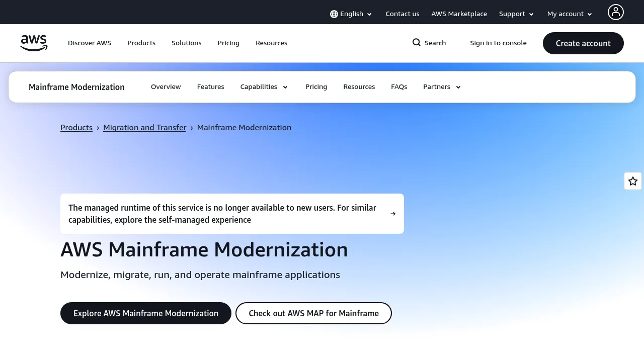Open the Solutions menu
The height and width of the screenshot is (362, 644).
pyautogui.click(x=187, y=43)
